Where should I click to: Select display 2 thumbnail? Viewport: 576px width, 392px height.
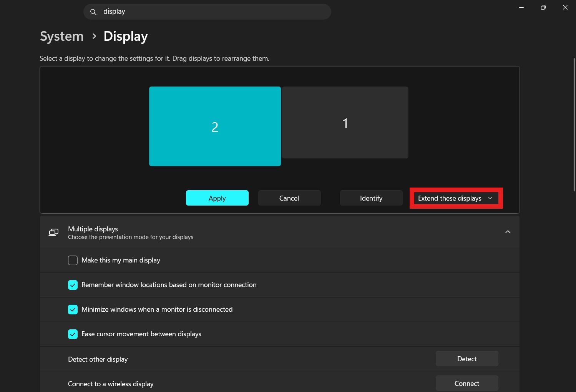215,126
